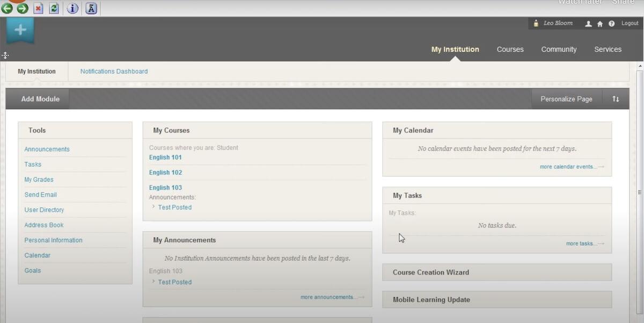Click the reorder modules arrows icon
644x323 pixels.
point(616,99)
